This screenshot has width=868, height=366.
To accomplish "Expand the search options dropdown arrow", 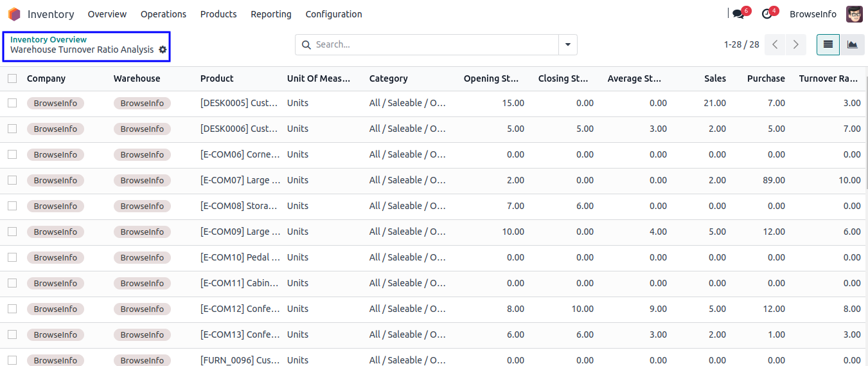I will (x=568, y=44).
